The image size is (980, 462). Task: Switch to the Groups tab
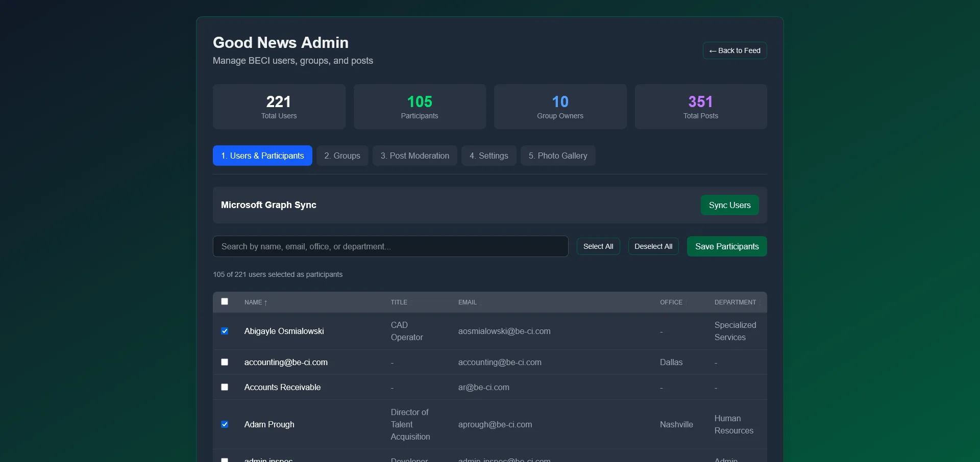point(342,156)
